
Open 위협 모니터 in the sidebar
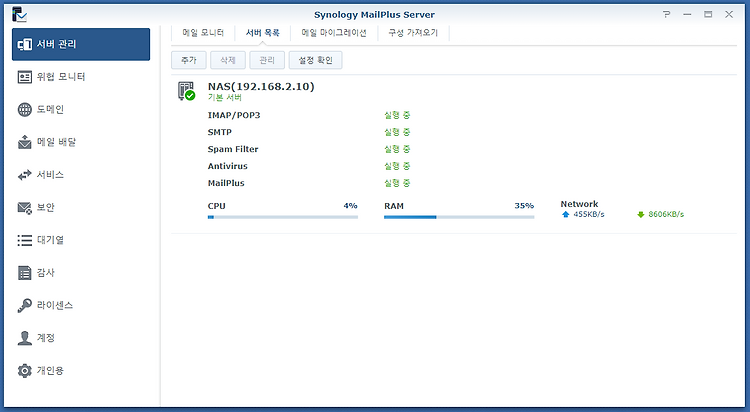click(x=81, y=77)
